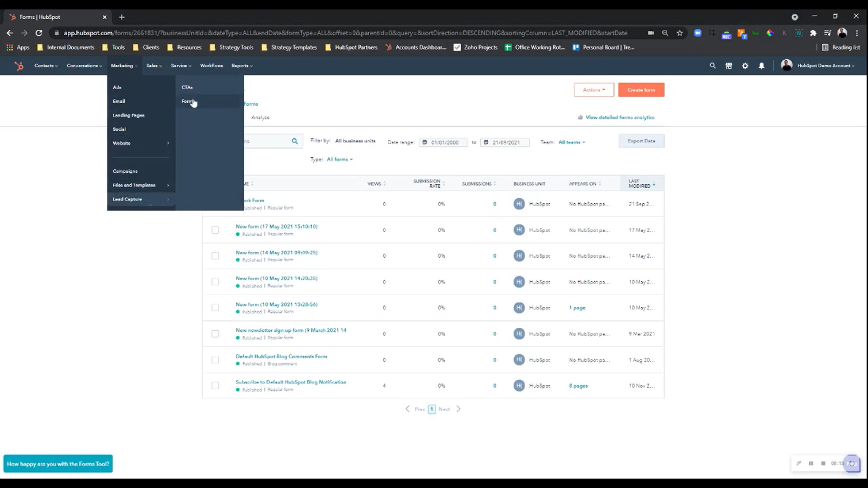Viewport: 868px width, 488px height.
Task: Open View detailed forms analytics link
Action: (620, 117)
